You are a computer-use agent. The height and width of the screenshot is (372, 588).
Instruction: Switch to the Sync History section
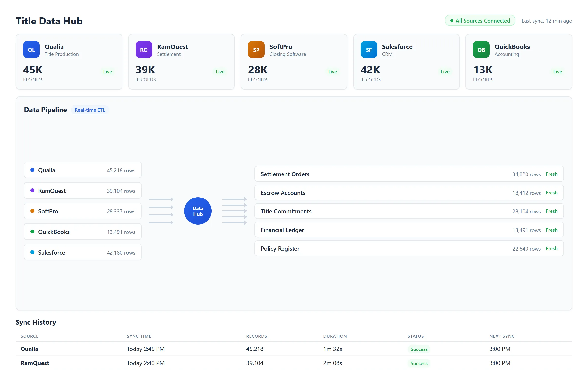coord(36,322)
